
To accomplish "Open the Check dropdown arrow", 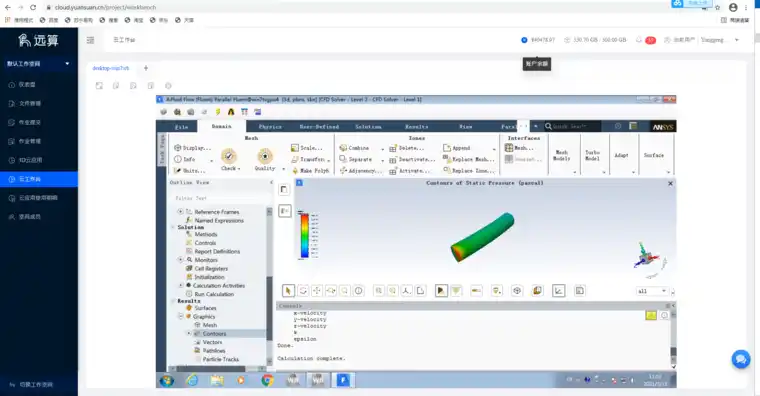I will [x=239, y=169].
